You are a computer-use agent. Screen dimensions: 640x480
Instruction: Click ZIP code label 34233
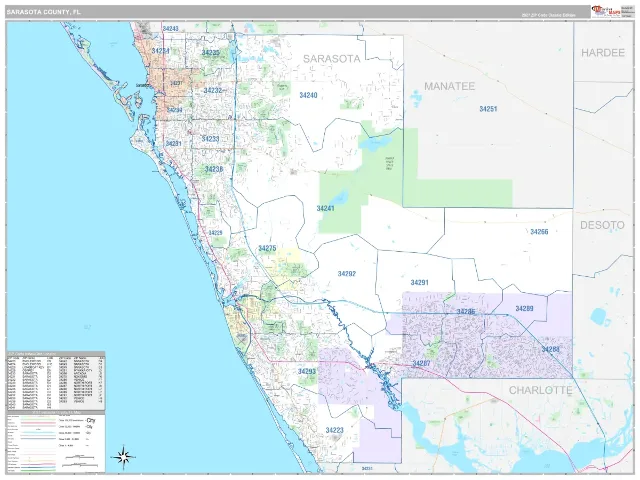pos(211,139)
